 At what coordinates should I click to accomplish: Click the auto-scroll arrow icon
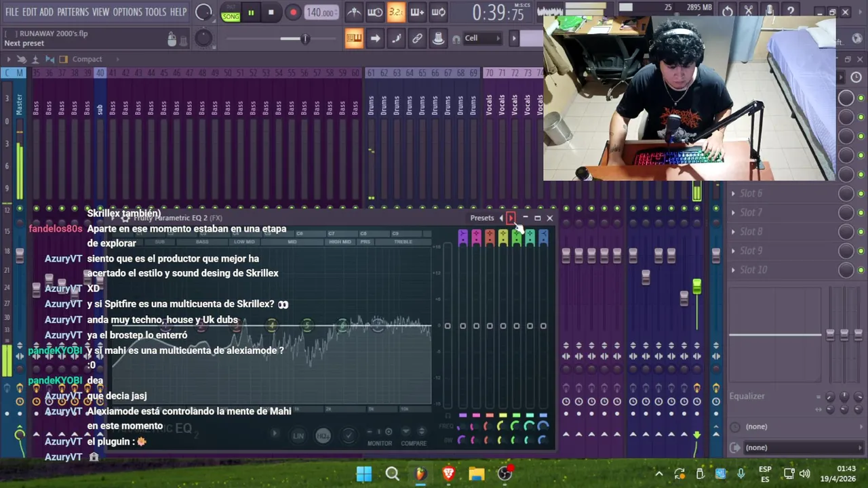click(375, 39)
